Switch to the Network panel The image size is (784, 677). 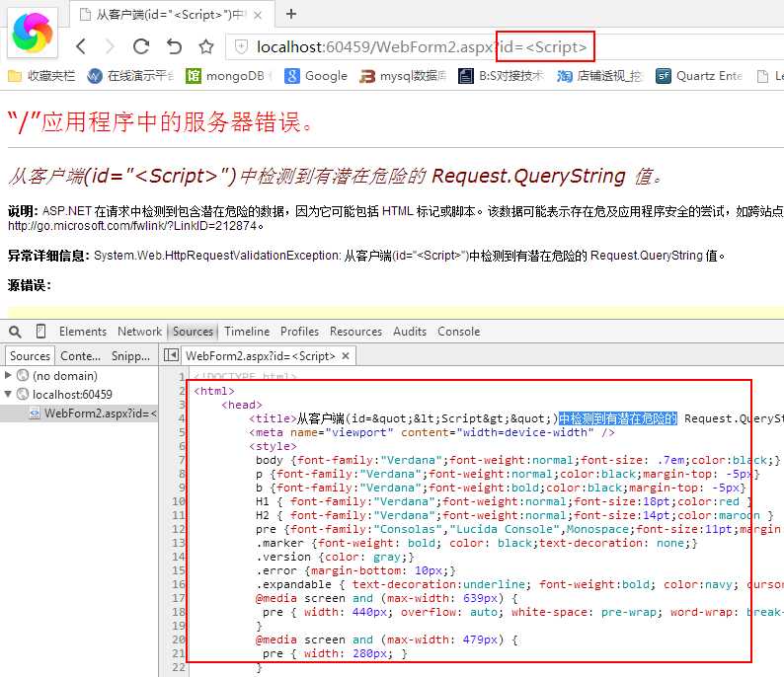pos(139,332)
